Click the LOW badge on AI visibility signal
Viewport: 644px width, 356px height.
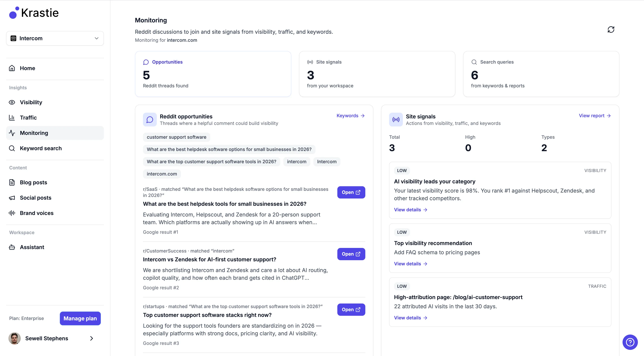[402, 171]
